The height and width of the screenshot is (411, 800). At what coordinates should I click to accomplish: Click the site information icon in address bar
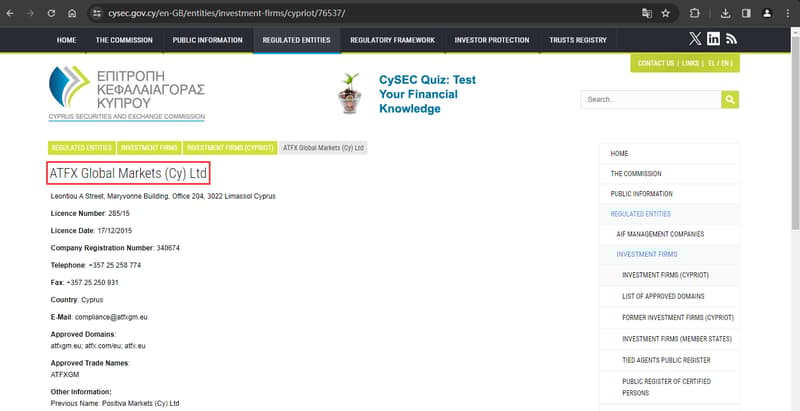[97, 14]
